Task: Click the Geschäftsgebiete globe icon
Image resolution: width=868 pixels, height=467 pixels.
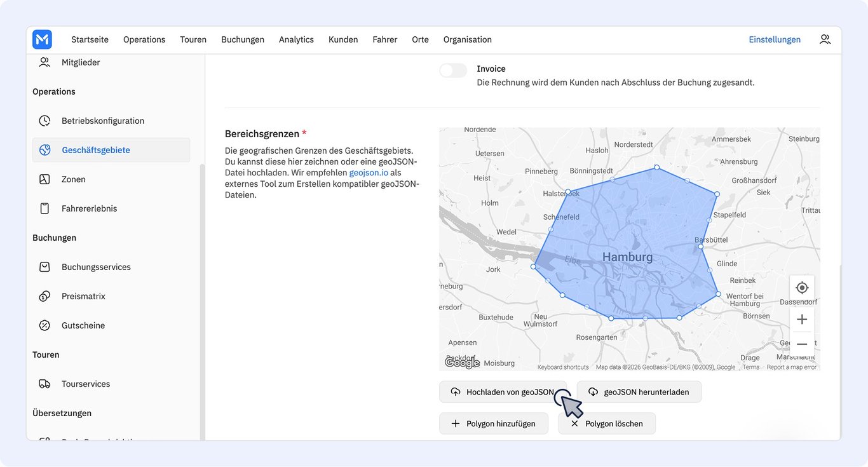Action: [44, 150]
